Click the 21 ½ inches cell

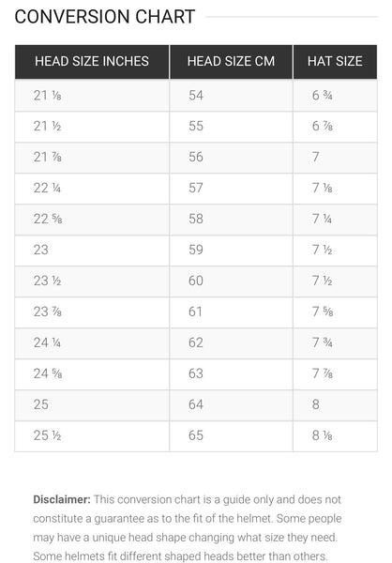pos(92,127)
